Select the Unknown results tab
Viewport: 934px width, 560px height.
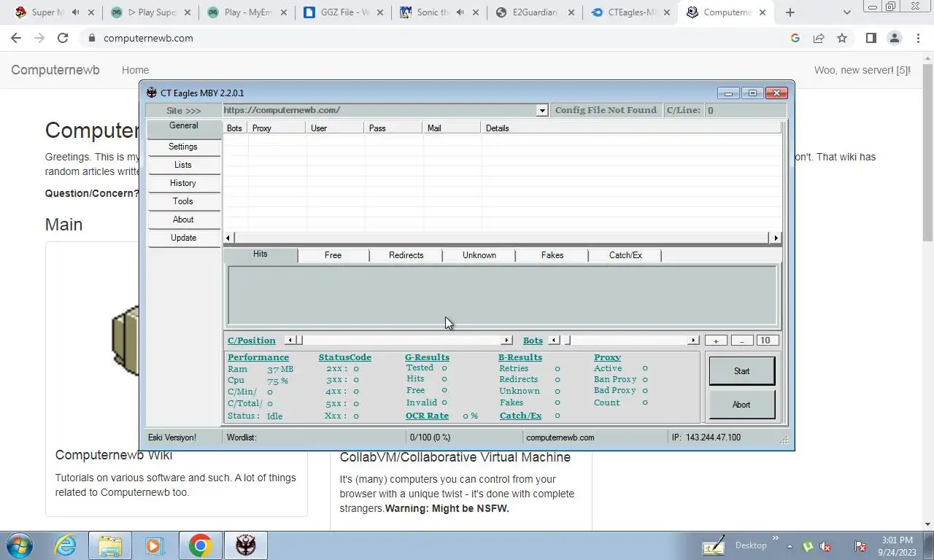pos(479,255)
